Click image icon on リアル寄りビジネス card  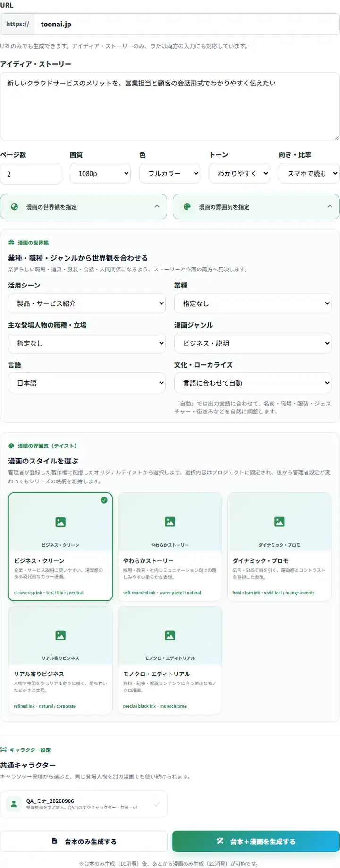[60, 635]
